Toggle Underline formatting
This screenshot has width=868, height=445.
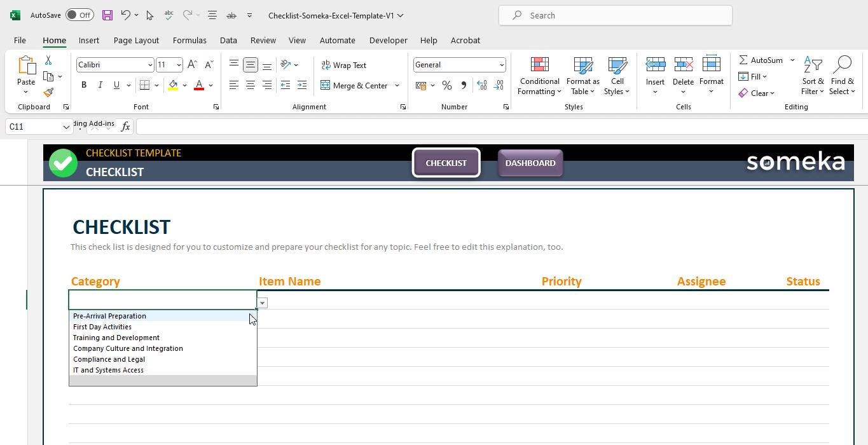pyautogui.click(x=116, y=85)
